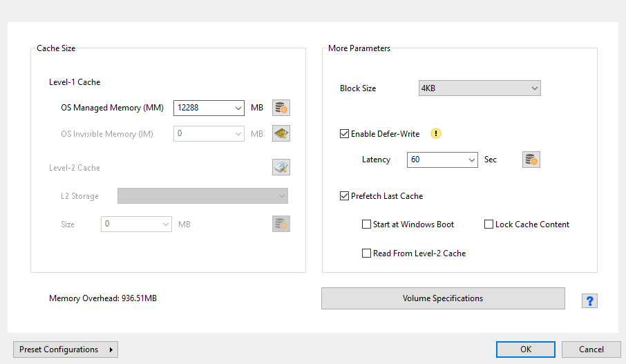The image size is (626, 364).
Task: Click the Volume Specifications button
Action: coord(443,298)
